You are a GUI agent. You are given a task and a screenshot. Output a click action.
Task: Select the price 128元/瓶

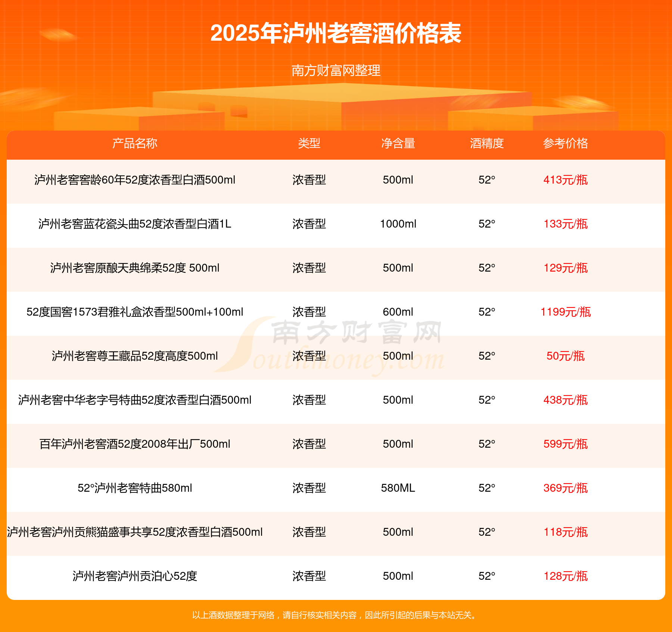point(566,576)
